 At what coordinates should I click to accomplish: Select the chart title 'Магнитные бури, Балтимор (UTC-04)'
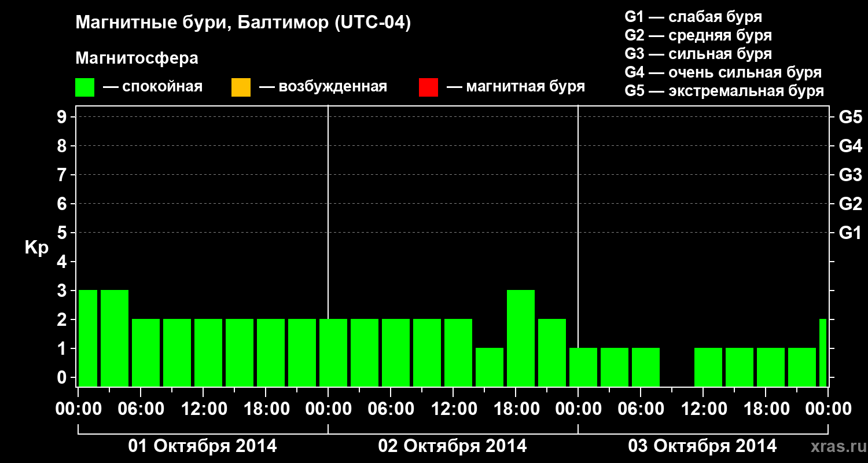(x=243, y=24)
